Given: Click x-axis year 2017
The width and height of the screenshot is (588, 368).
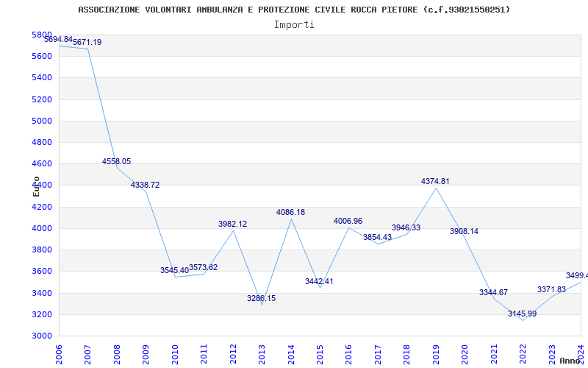Looking at the screenshot, I should 378,355.
